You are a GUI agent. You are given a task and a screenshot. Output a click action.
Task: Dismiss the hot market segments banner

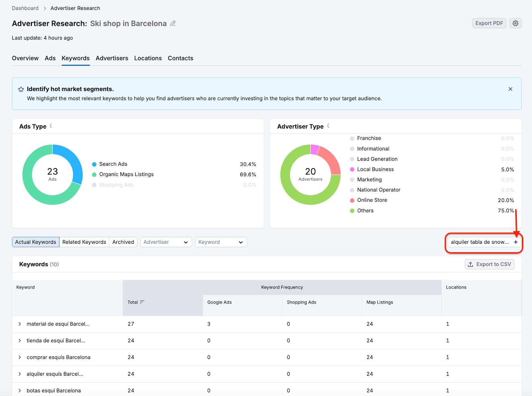tap(510, 89)
